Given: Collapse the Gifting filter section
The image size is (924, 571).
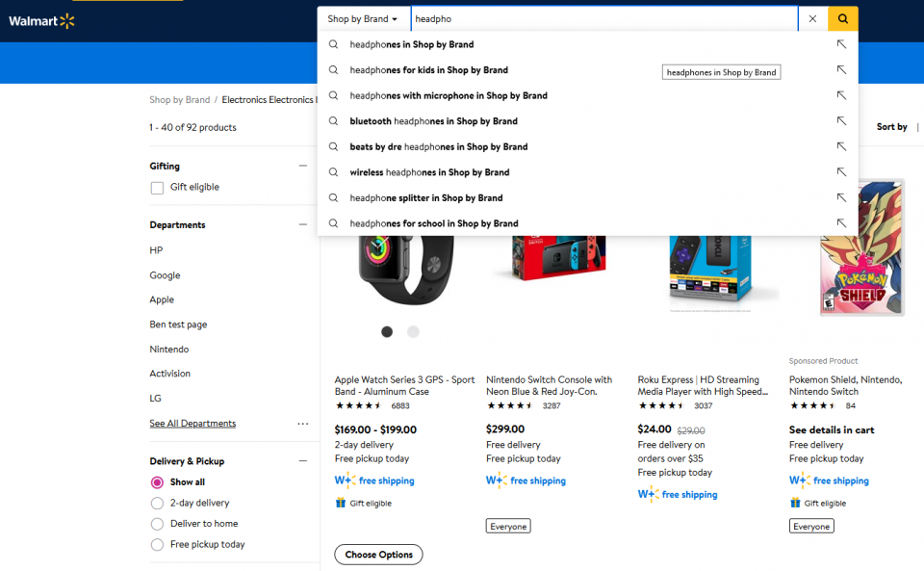Looking at the screenshot, I should [x=303, y=167].
